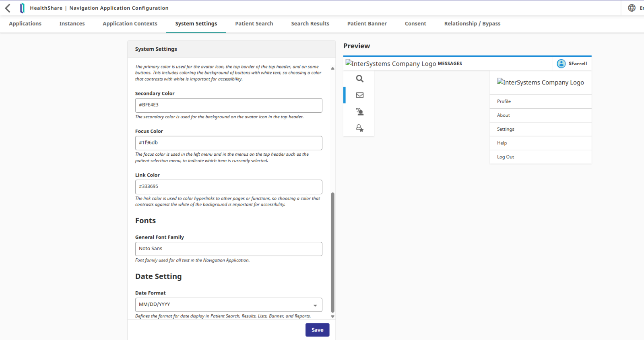Image resolution: width=644 pixels, height=340 pixels.
Task: Click the scroll up arrow of settings panel
Action: click(332, 68)
